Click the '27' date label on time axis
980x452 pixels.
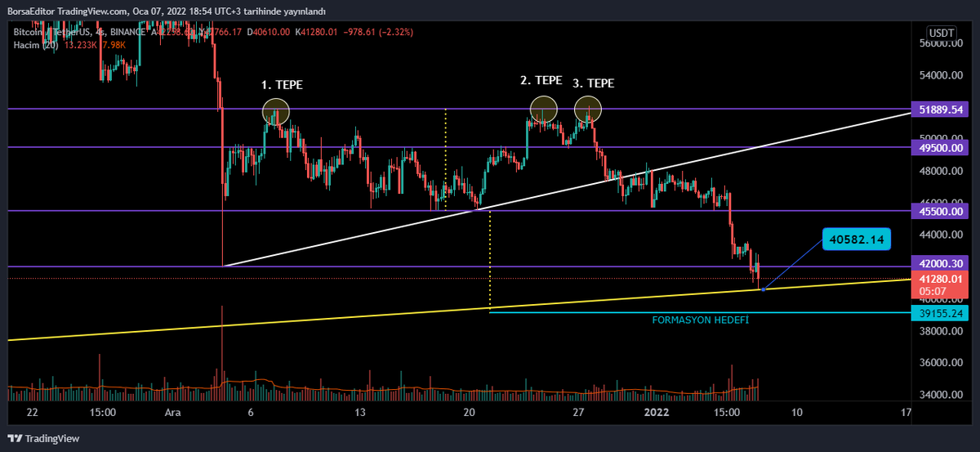click(578, 412)
